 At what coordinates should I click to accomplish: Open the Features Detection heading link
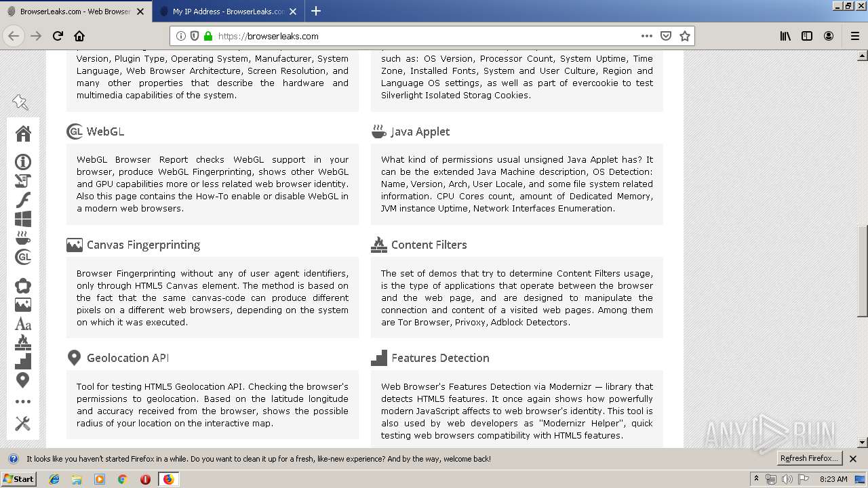[x=440, y=358]
